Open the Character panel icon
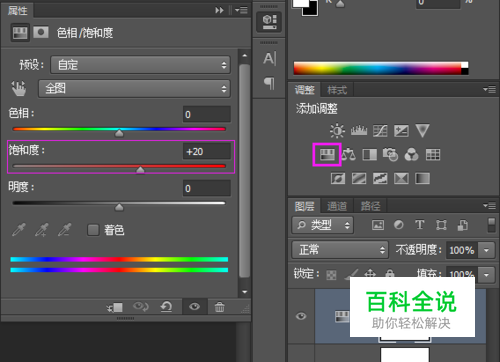This screenshot has width=500, height=362. 269,59
